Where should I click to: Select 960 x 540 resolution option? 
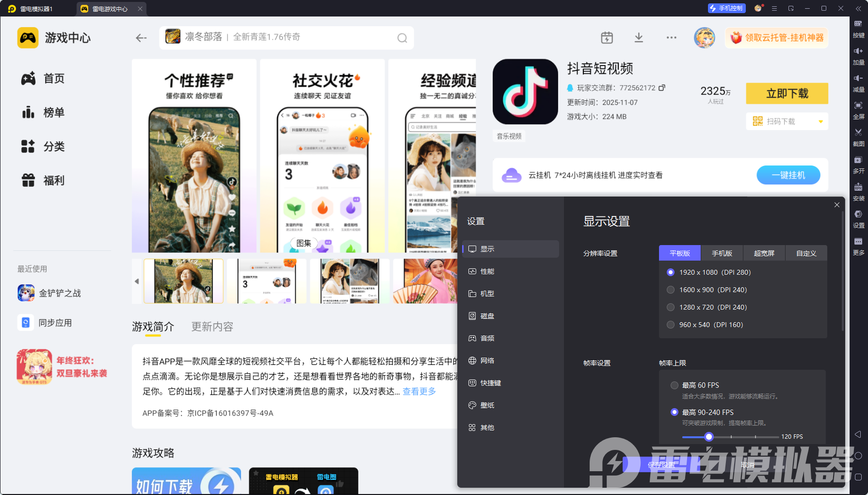tap(671, 325)
